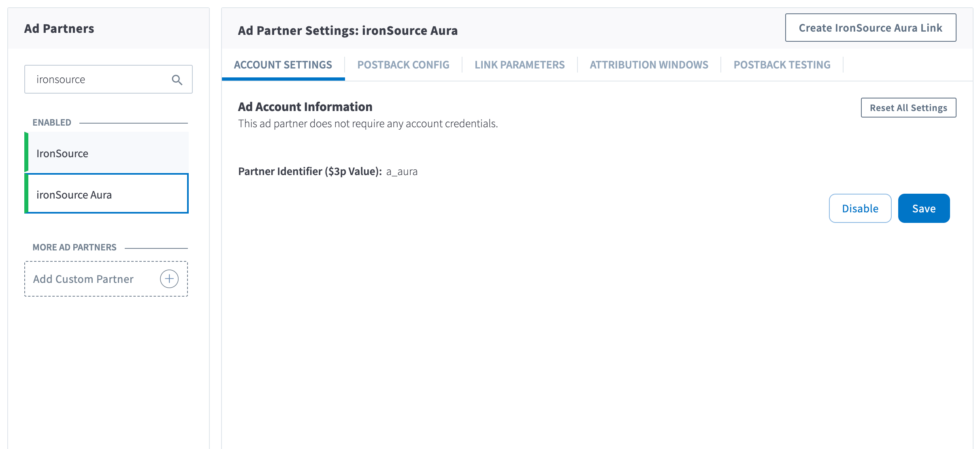Click the search magnifier icon

[x=177, y=80]
